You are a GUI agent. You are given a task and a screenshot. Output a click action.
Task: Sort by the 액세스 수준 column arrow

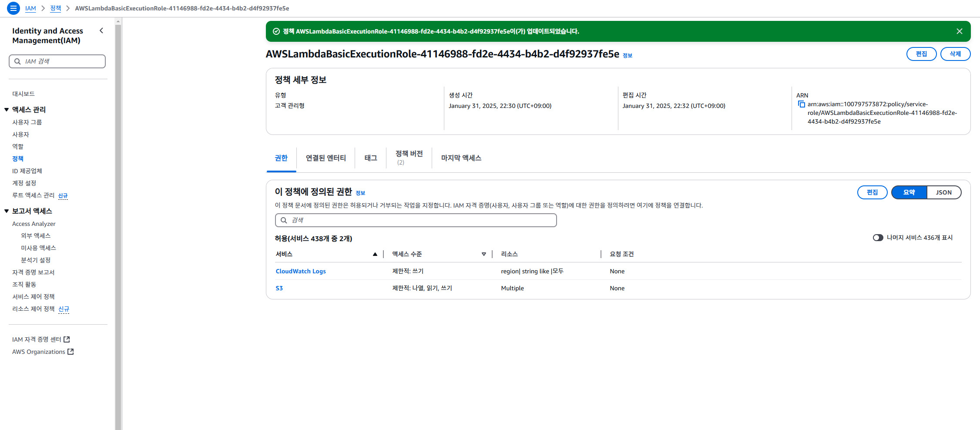[483, 254]
